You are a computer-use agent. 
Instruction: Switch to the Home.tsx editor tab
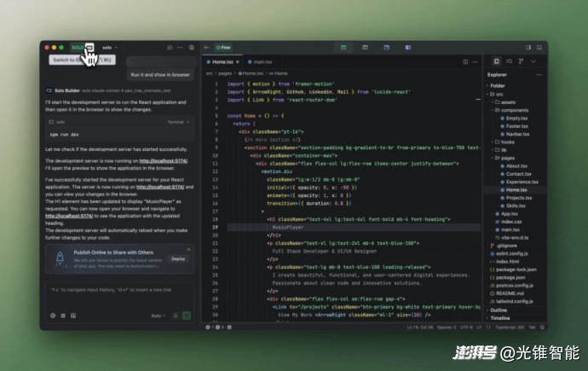pos(222,62)
